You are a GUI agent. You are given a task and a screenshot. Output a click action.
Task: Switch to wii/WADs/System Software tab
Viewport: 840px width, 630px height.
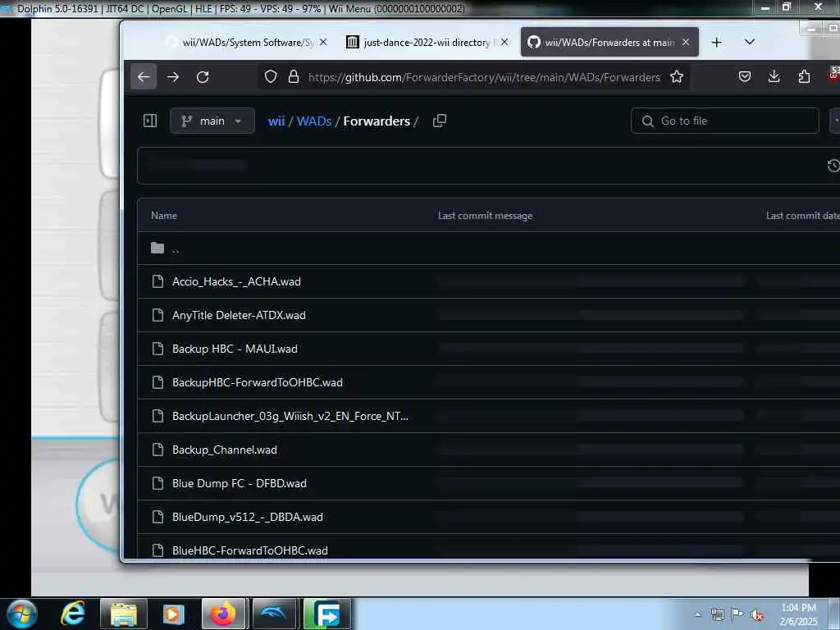point(247,43)
